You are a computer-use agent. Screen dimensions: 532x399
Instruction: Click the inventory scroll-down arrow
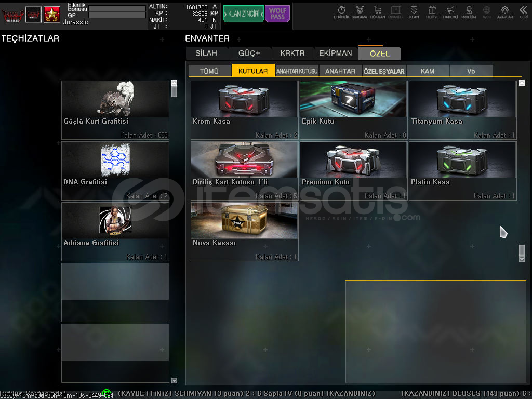coord(522,259)
